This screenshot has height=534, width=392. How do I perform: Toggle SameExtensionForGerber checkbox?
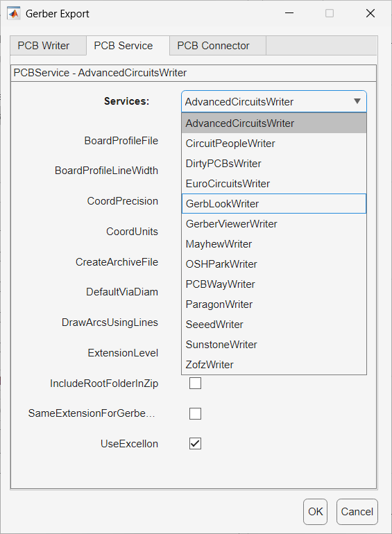(195, 413)
